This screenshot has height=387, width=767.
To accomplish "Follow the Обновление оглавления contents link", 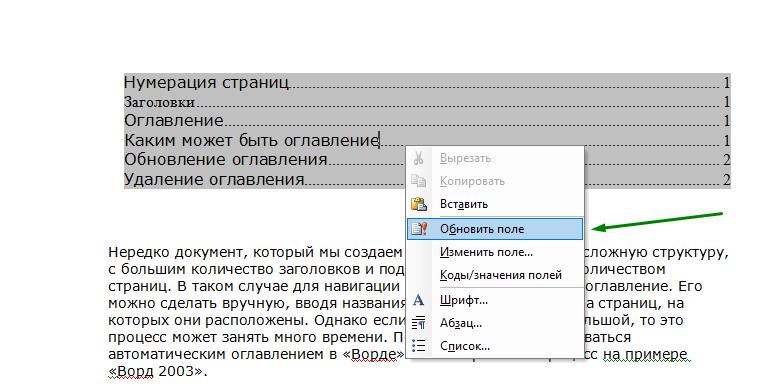I will 226,159.
